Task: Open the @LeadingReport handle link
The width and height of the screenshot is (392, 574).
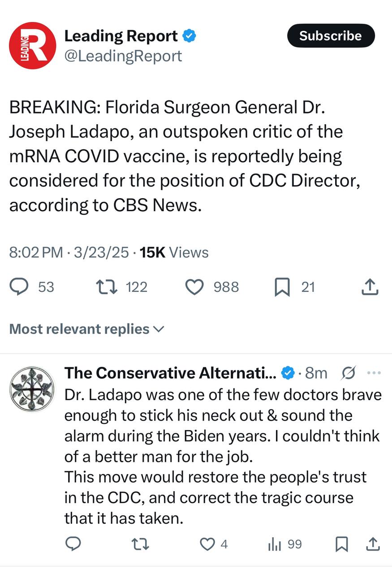Action: (123, 56)
